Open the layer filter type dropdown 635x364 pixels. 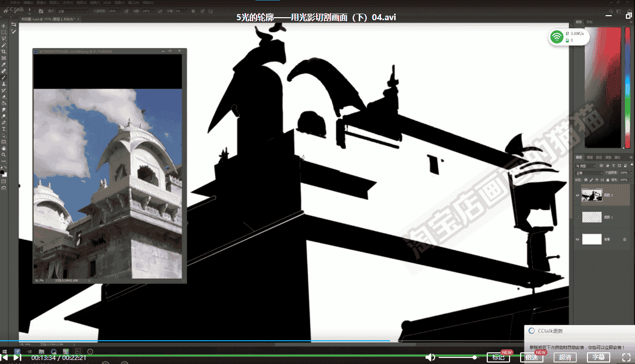tap(585, 165)
